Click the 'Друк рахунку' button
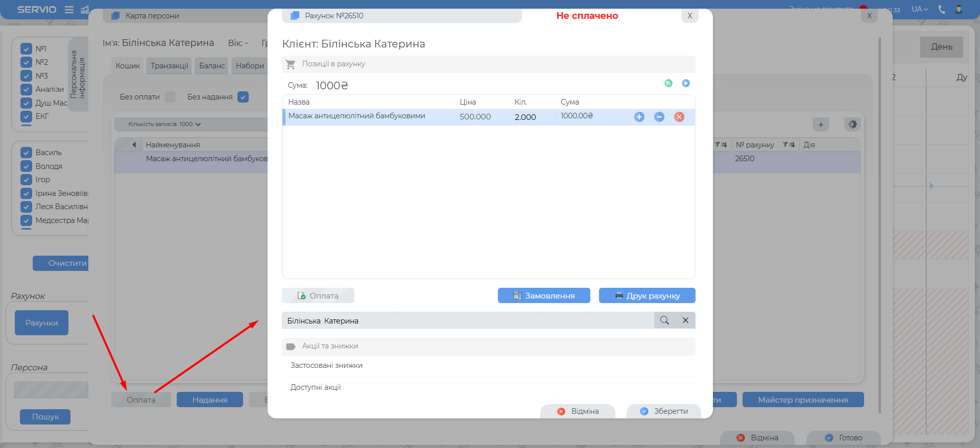Viewport: 980px width, 448px height. [x=647, y=296]
